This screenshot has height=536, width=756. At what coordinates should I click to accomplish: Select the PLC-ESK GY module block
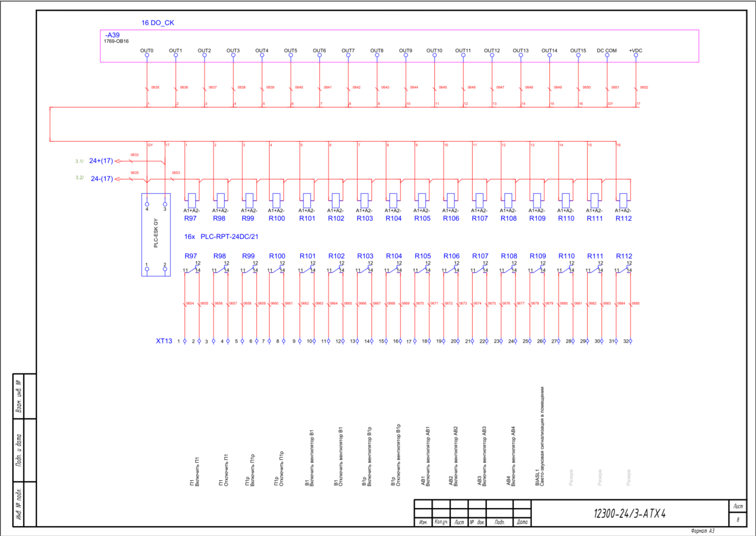pyautogui.click(x=156, y=235)
